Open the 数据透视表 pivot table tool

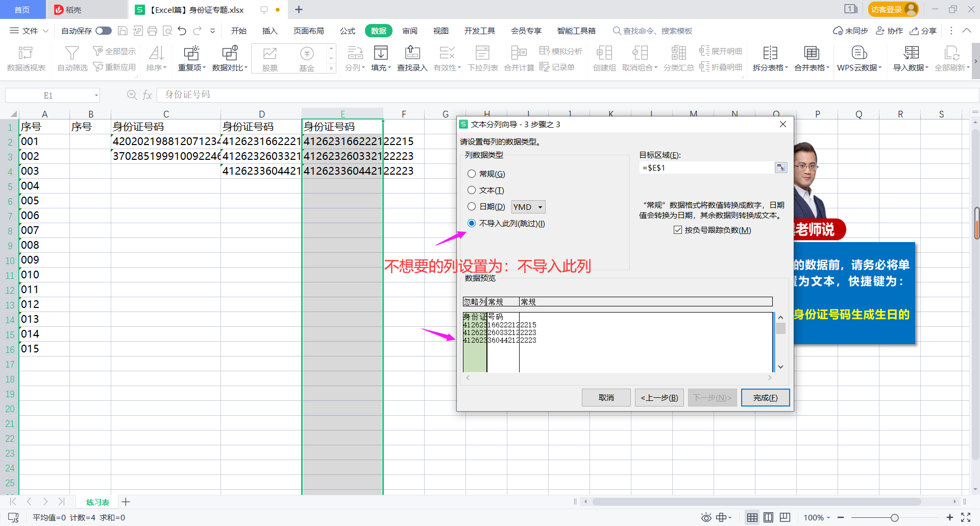[26, 58]
